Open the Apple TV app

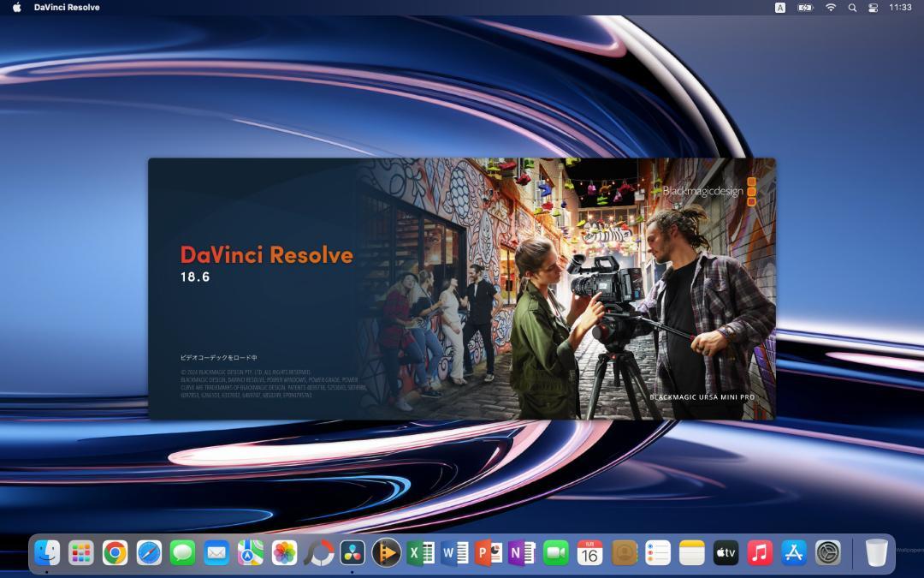click(x=726, y=553)
